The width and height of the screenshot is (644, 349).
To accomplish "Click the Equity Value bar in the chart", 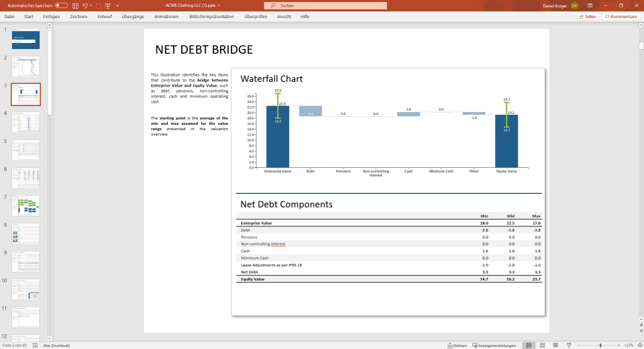I will pyautogui.click(x=506, y=141).
